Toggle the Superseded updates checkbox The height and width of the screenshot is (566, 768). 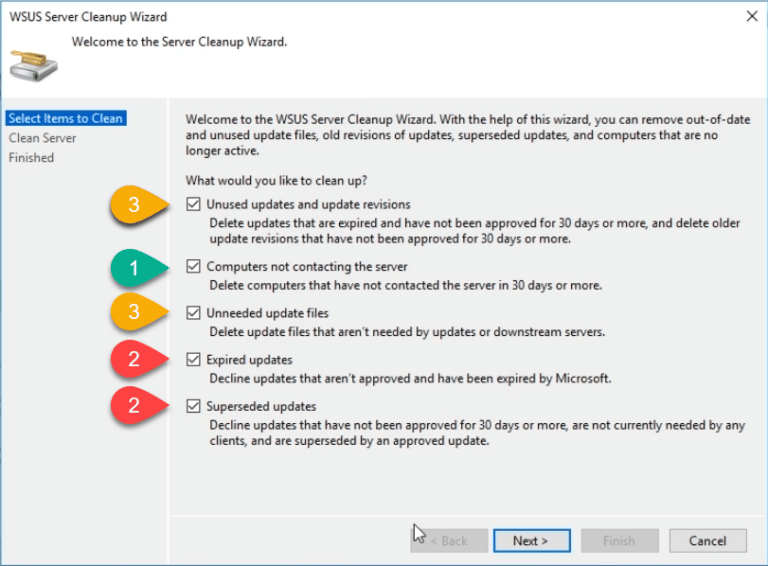pyautogui.click(x=193, y=407)
